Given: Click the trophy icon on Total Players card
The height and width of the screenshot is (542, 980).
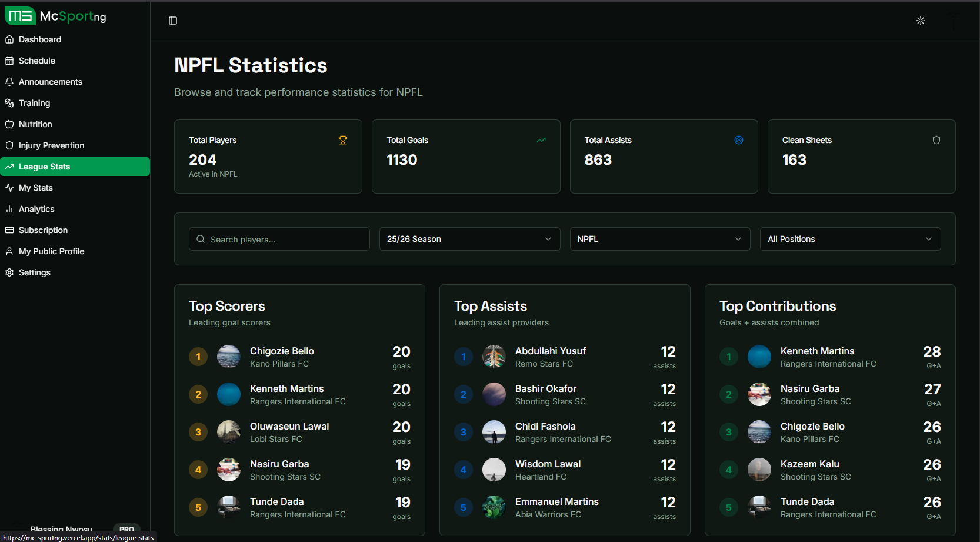Looking at the screenshot, I should [x=343, y=140].
